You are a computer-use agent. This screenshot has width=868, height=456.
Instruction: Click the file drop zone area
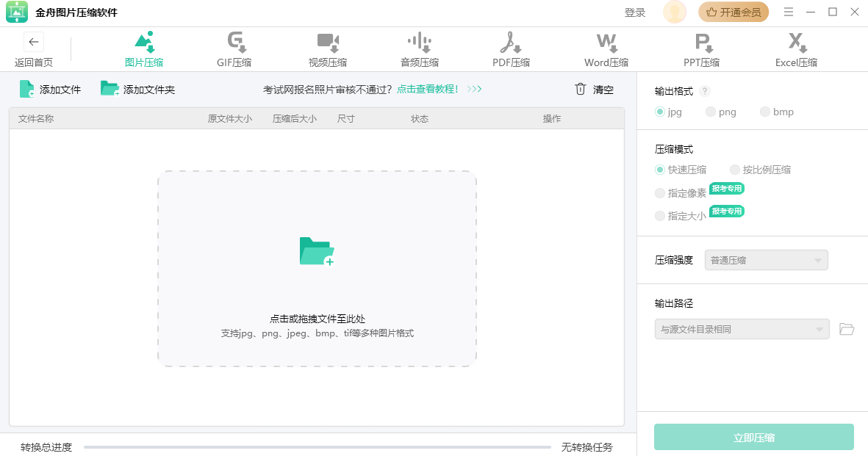317,269
